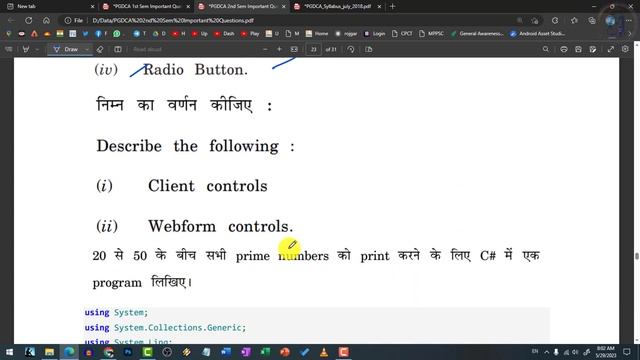Click the 'Client controls' text
This screenshot has width=640, height=360.
tap(207, 186)
